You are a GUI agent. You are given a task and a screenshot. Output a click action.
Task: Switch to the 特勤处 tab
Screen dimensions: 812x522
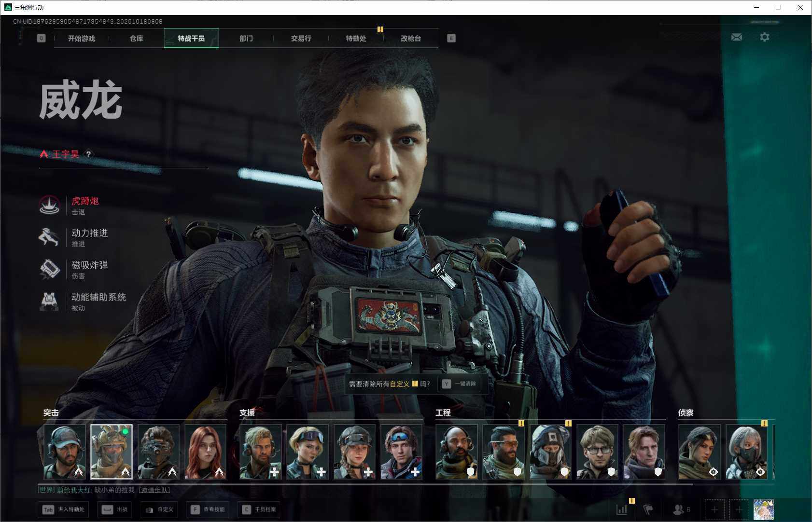click(356, 38)
